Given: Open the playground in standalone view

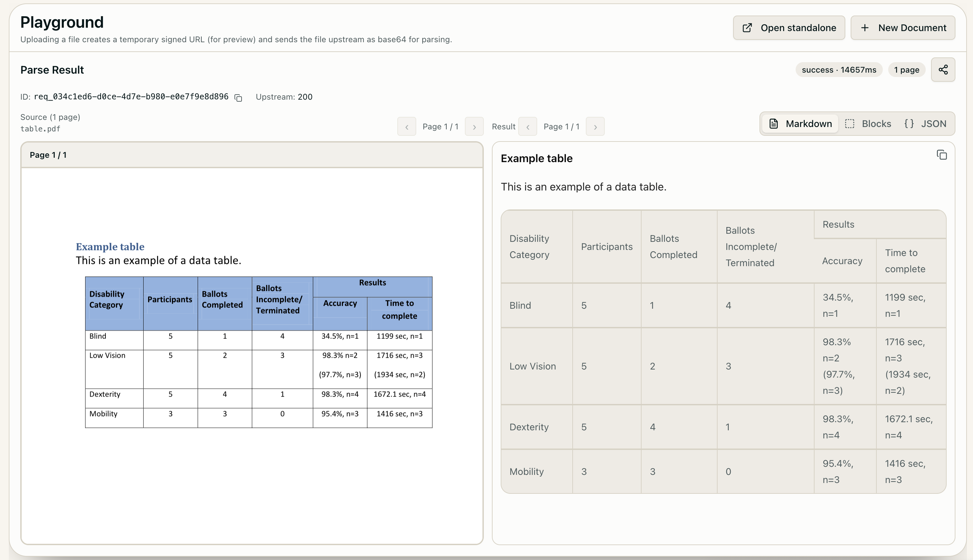Looking at the screenshot, I should [x=789, y=28].
